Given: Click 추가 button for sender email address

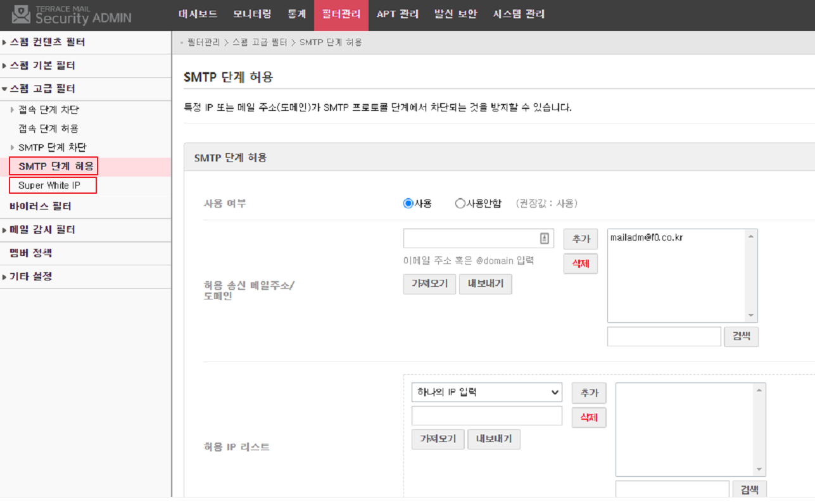Looking at the screenshot, I should coord(580,239).
